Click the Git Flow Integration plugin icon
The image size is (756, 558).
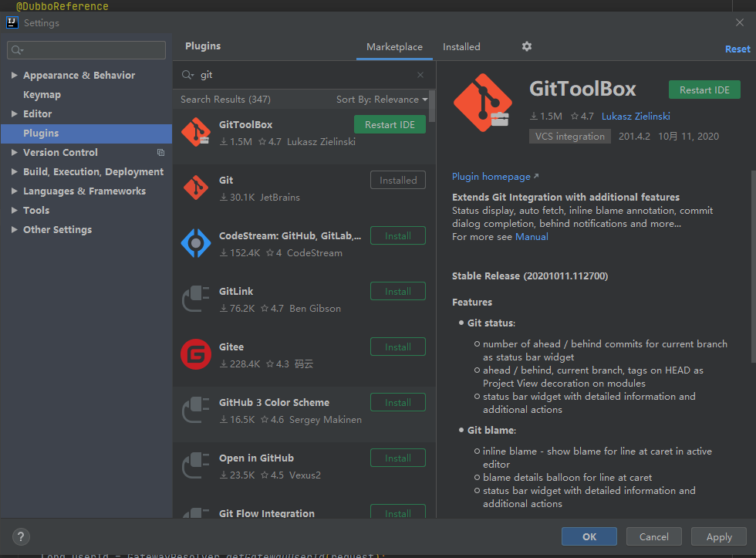196,513
